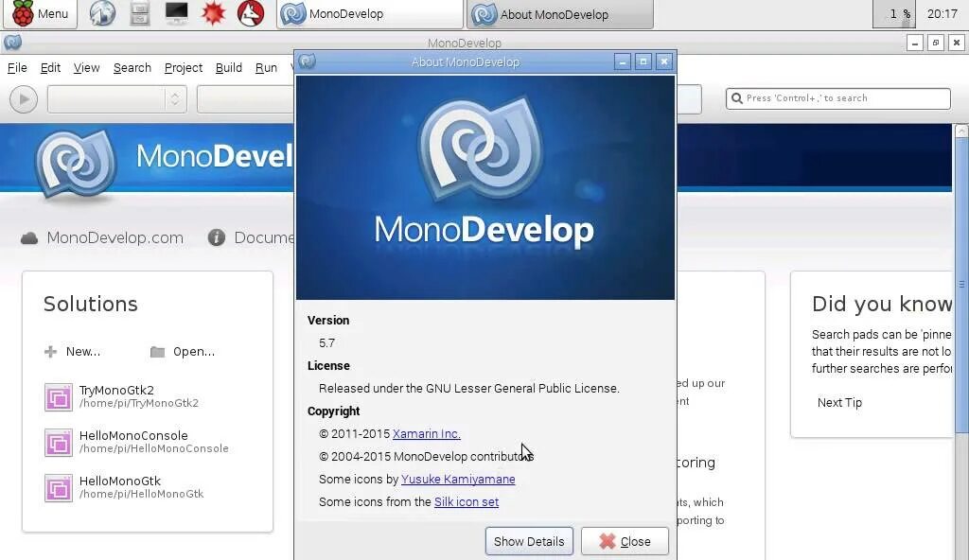
Task: Open the configuration combo box in toolbar
Action: (116, 99)
